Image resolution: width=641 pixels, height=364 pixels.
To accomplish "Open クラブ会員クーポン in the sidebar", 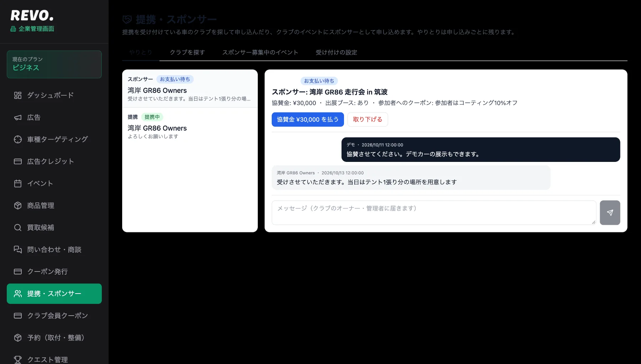I will (x=54, y=316).
